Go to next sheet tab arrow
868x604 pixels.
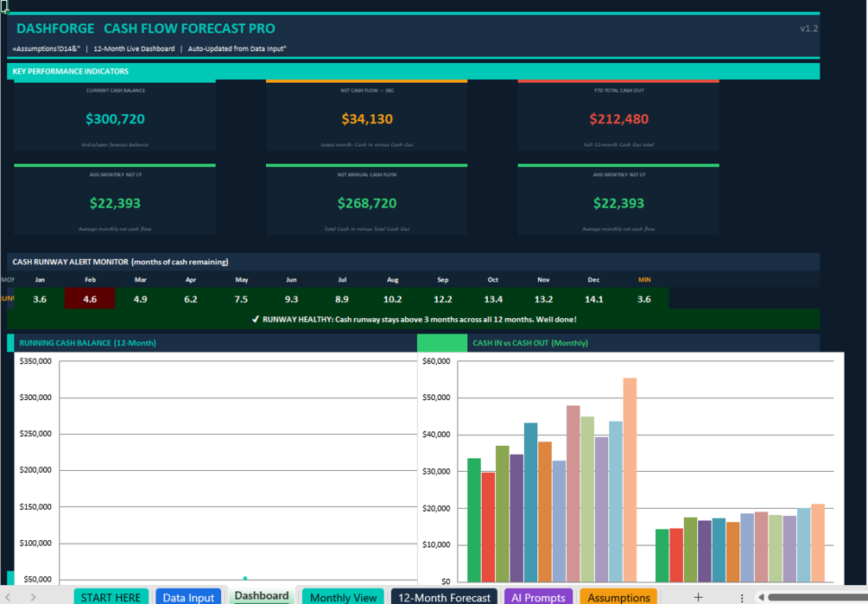pyautogui.click(x=33, y=597)
